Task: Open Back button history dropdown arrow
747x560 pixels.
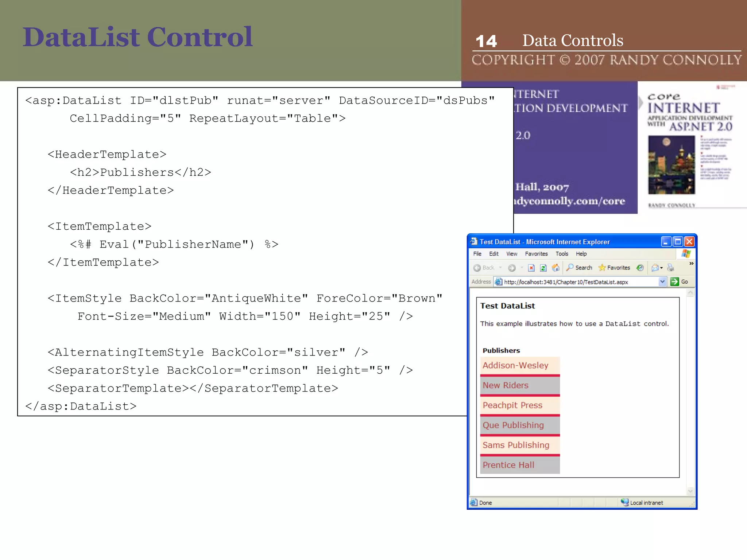Action: pyautogui.click(x=500, y=268)
